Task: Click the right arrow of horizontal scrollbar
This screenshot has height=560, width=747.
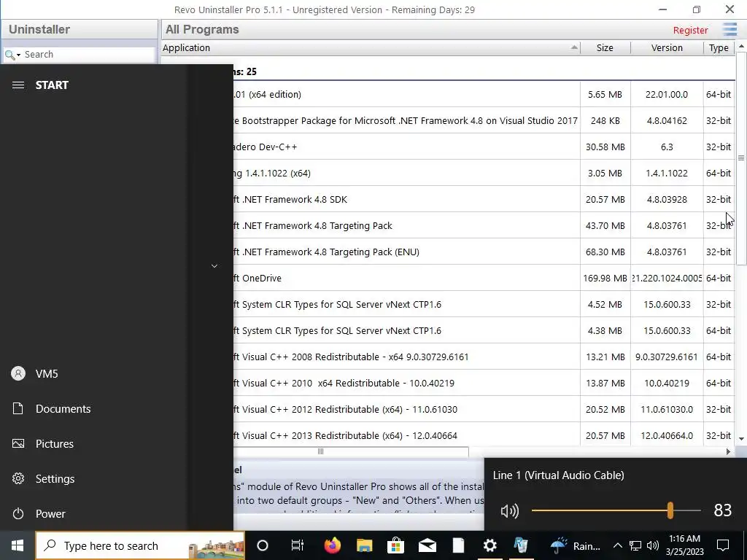Action: click(x=728, y=451)
